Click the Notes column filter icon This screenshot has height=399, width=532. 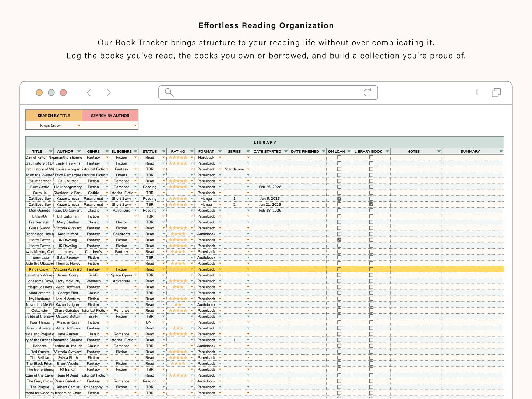[439, 151]
